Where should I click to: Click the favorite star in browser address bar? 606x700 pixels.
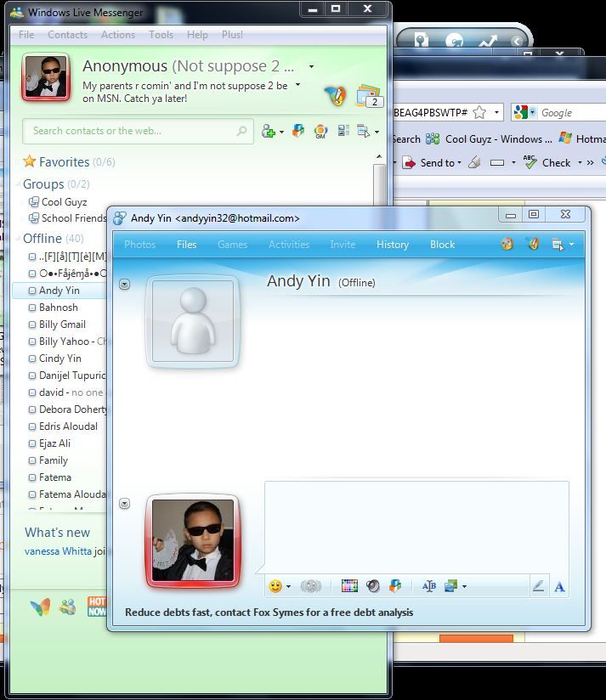click(479, 112)
